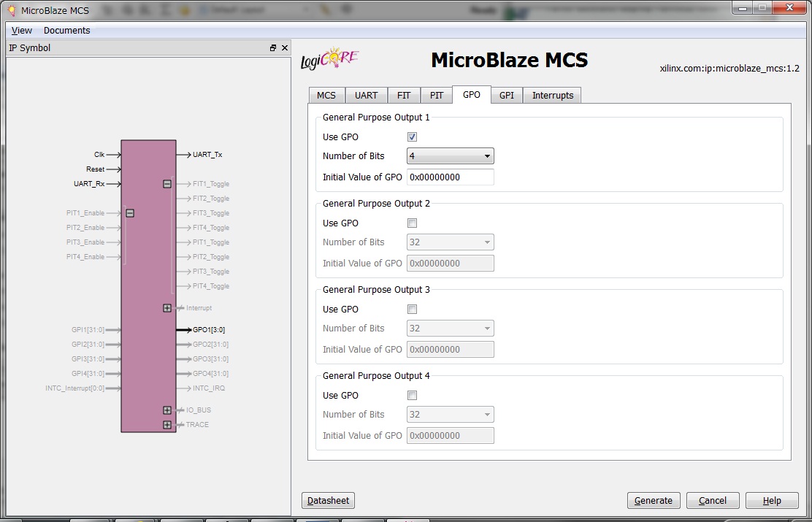Open the Datasheet
Screen dimensions: 812x522
329,501
